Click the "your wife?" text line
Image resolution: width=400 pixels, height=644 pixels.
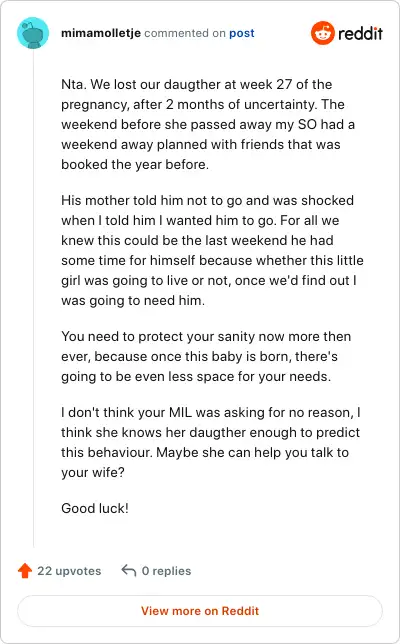coord(93,472)
